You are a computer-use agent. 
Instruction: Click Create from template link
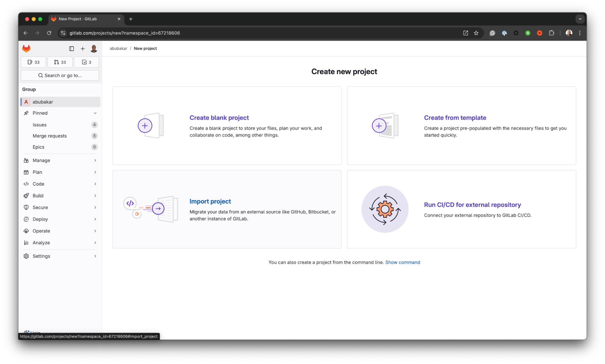(x=455, y=118)
